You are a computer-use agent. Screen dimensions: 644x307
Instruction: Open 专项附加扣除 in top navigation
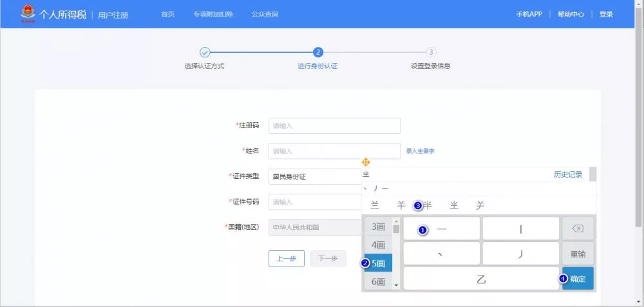click(x=213, y=14)
